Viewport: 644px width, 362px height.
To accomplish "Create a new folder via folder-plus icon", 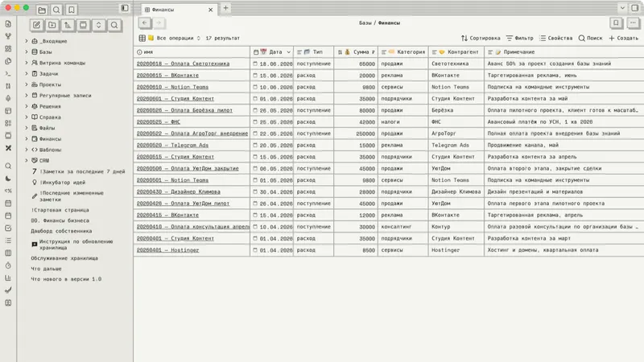I will click(x=52, y=25).
